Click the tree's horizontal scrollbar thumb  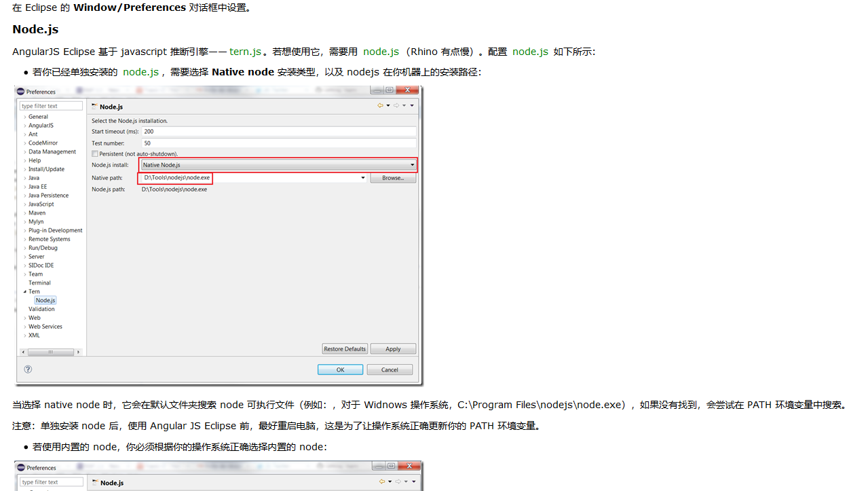(50, 352)
